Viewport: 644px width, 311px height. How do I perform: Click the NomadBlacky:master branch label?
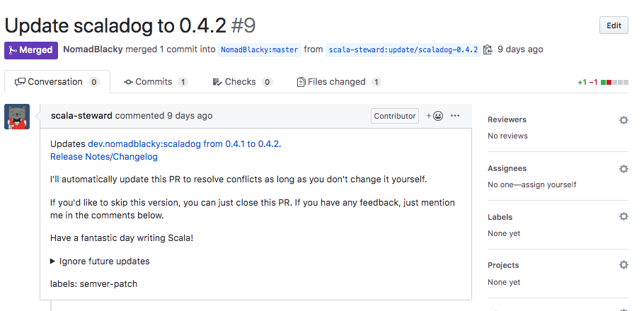point(260,49)
